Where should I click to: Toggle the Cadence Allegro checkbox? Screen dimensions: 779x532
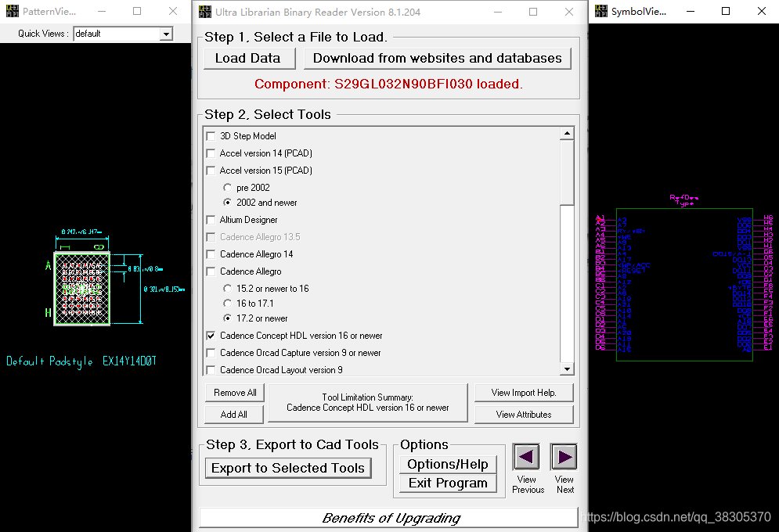(x=211, y=271)
